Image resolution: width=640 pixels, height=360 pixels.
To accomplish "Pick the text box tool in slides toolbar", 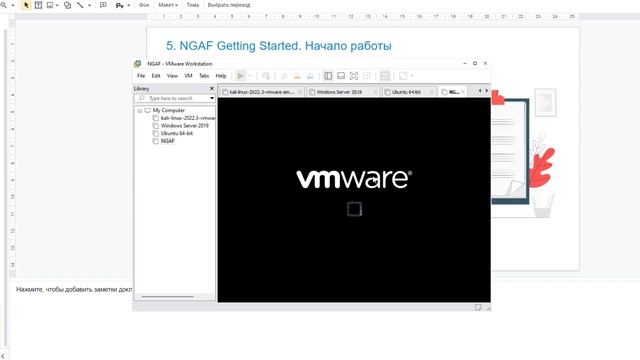I will (38, 5).
